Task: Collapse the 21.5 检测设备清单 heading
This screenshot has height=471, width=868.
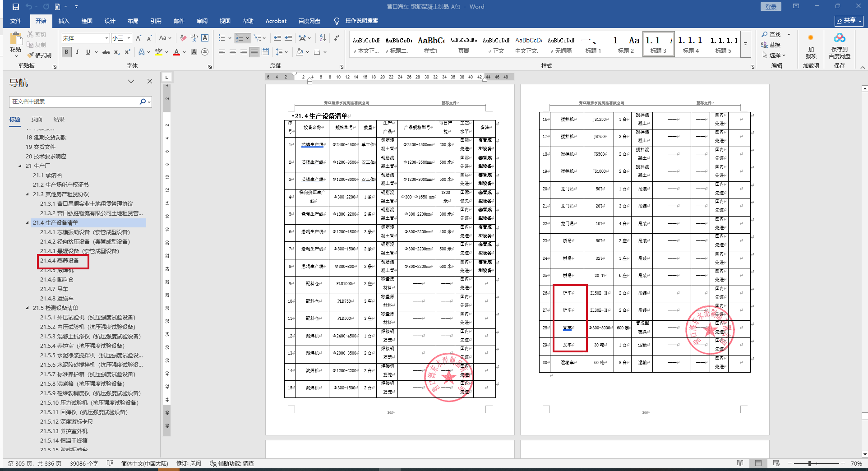Action: (x=28, y=308)
